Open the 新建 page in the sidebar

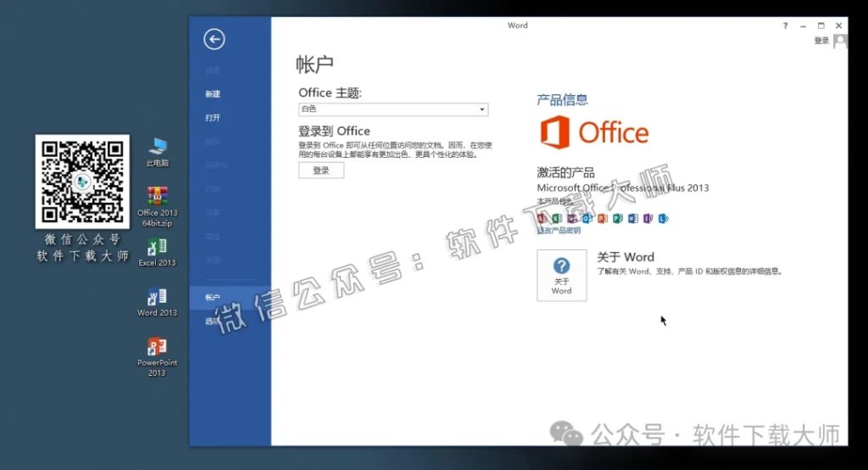point(213,93)
